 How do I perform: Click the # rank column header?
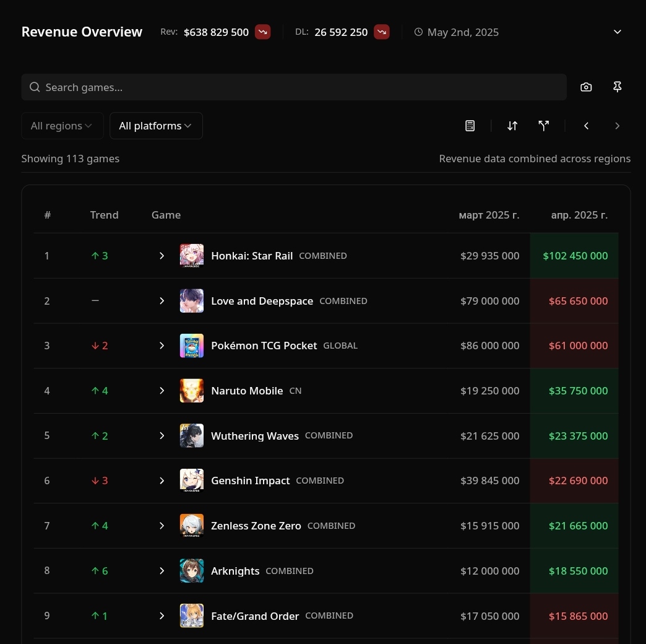48,215
